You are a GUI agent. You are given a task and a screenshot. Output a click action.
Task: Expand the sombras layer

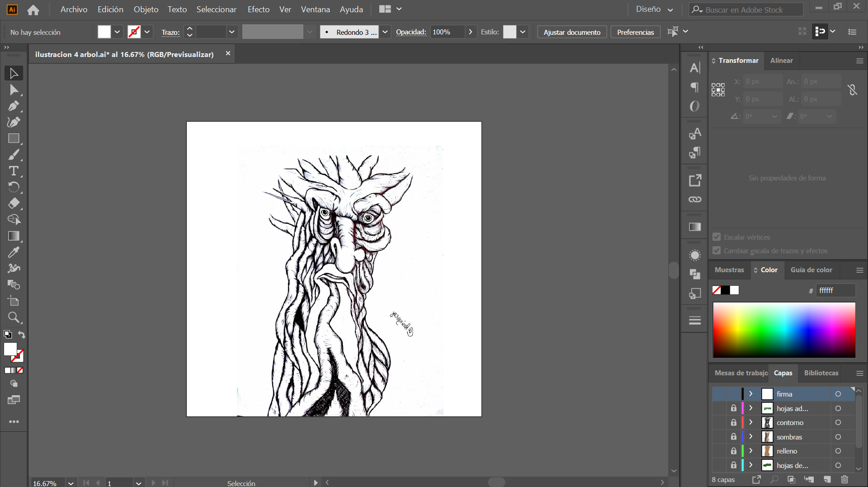tap(751, 437)
